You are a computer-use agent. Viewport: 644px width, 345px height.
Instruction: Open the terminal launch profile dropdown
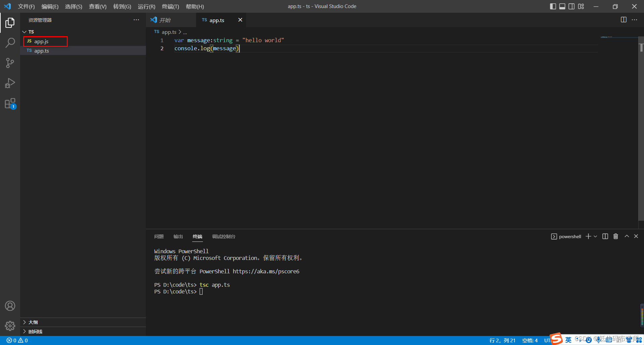[x=595, y=236]
